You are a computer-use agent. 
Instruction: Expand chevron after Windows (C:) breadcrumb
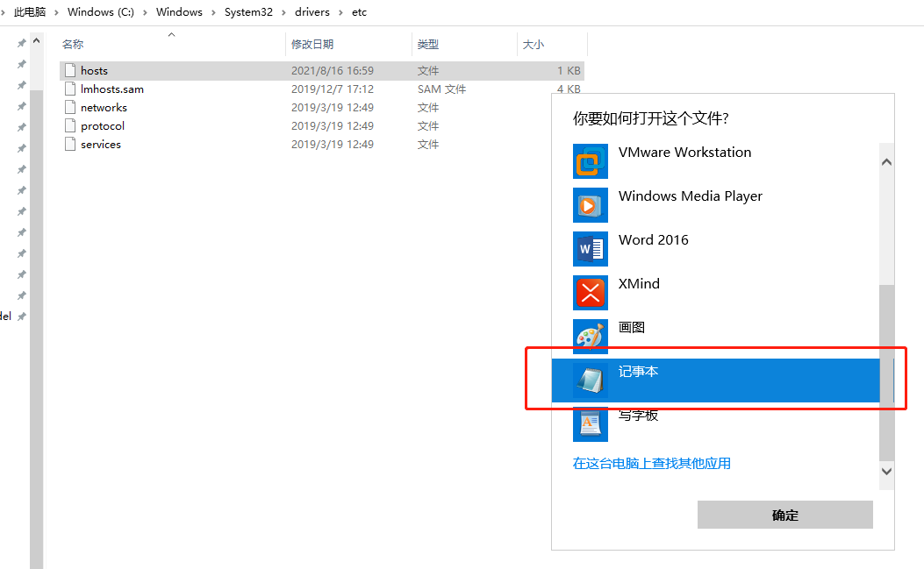[145, 12]
